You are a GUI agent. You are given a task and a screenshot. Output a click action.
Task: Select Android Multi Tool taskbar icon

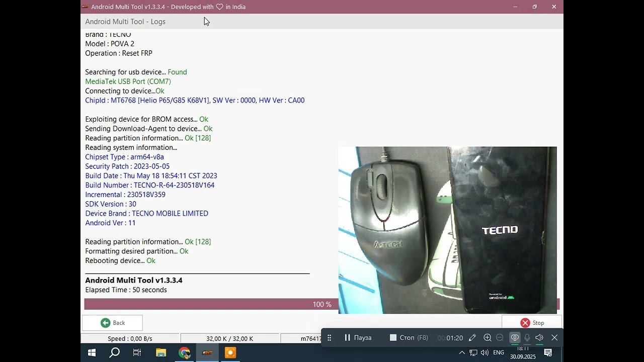[207, 353]
